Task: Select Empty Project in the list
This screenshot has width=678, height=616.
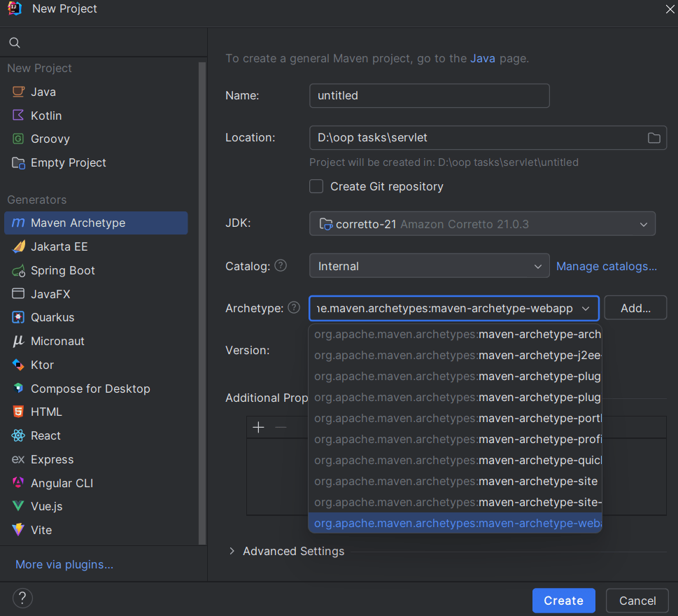Action: (96, 162)
